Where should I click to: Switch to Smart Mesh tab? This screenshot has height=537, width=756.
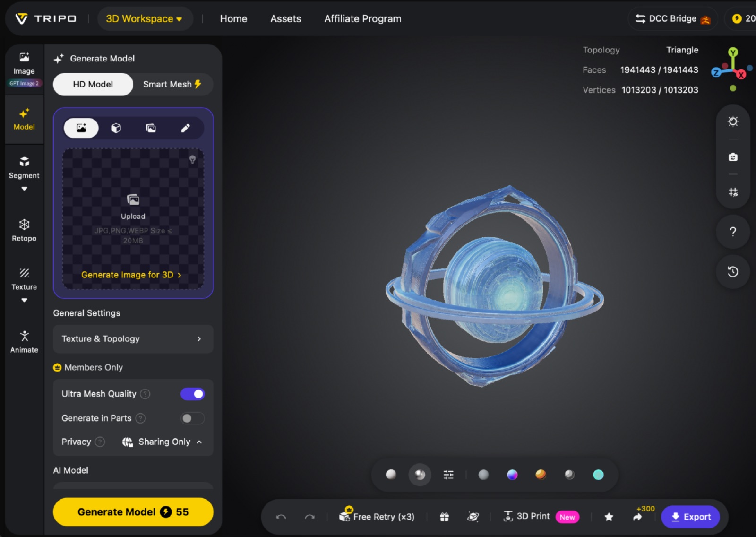[x=172, y=84]
